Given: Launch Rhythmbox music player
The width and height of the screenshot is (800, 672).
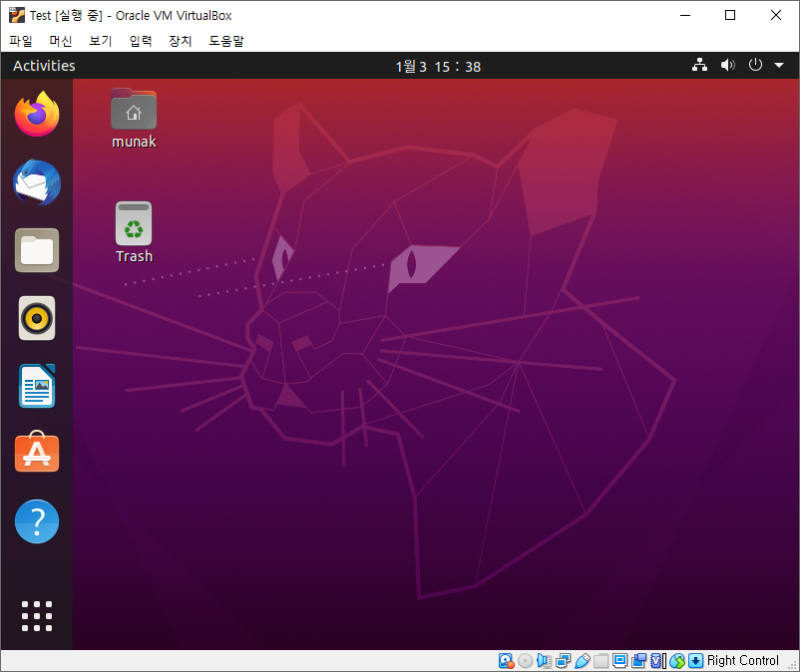Looking at the screenshot, I should [x=37, y=318].
